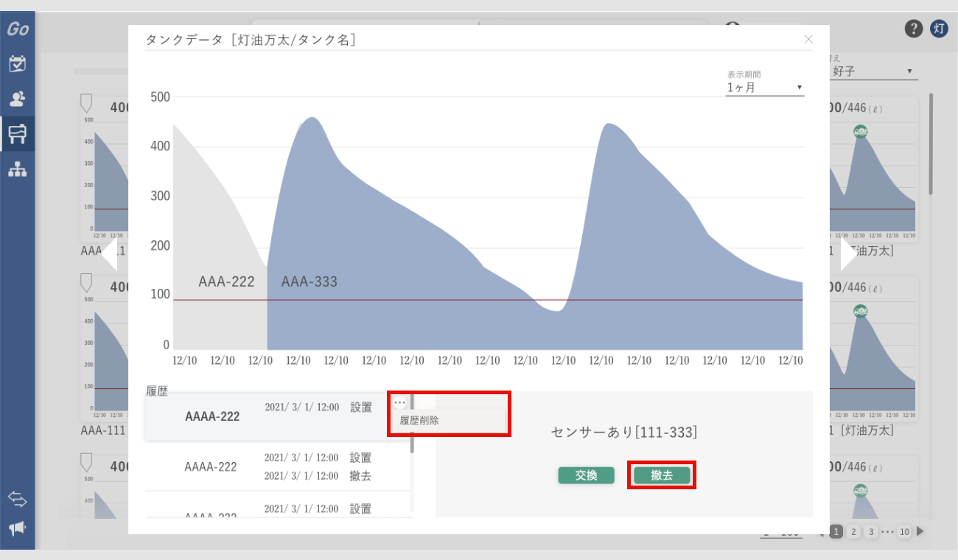The width and height of the screenshot is (958, 560).
Task: Open the help question mark icon
Action: click(914, 29)
